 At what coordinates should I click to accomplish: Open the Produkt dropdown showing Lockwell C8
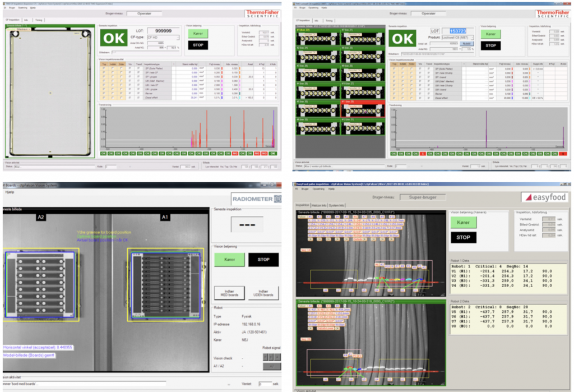457,38
